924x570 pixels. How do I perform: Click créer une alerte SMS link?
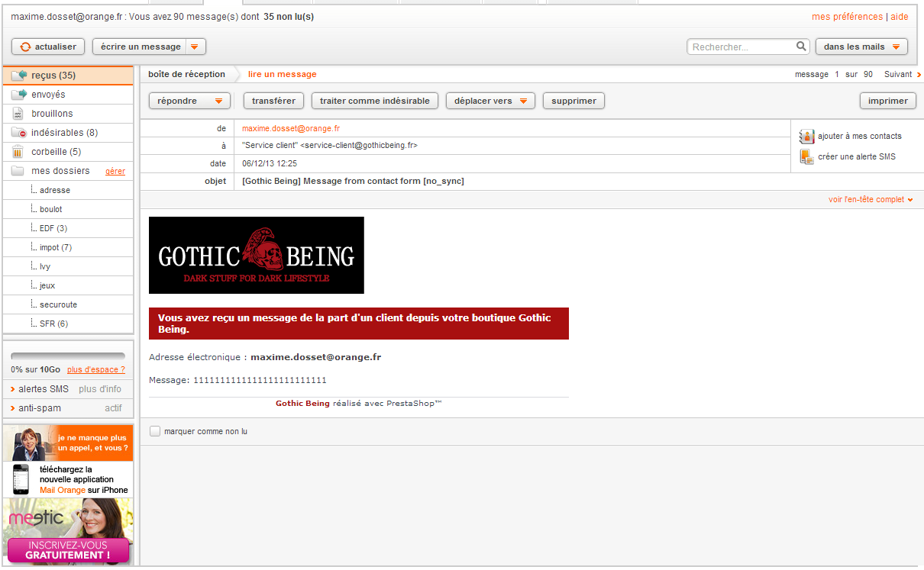(857, 156)
